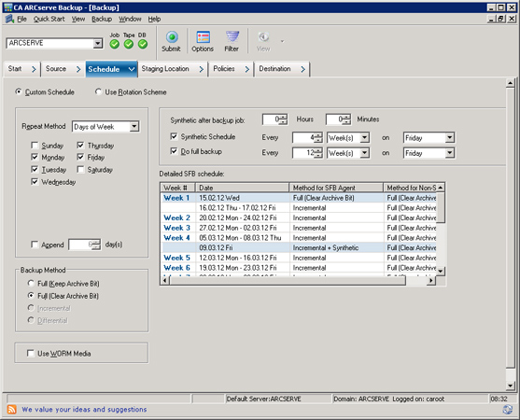This screenshot has height=420, width=520.
Task: Open Synthetic Schedule Friday day dropdown
Action: click(449, 137)
